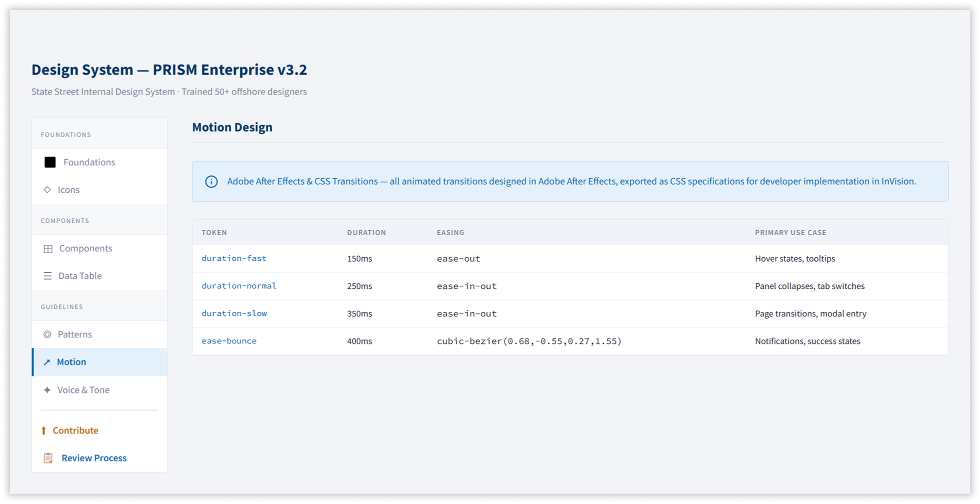Open the Review Process link

click(x=94, y=458)
